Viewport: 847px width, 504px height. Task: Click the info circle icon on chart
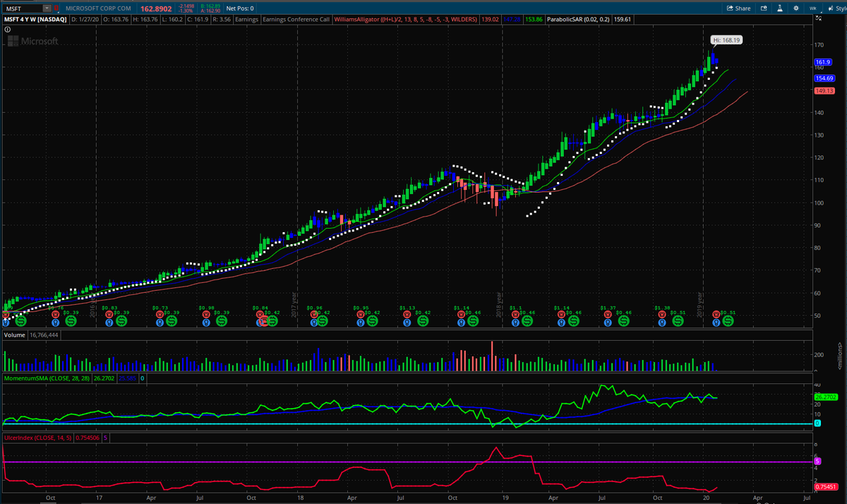pyautogui.click(x=6, y=30)
